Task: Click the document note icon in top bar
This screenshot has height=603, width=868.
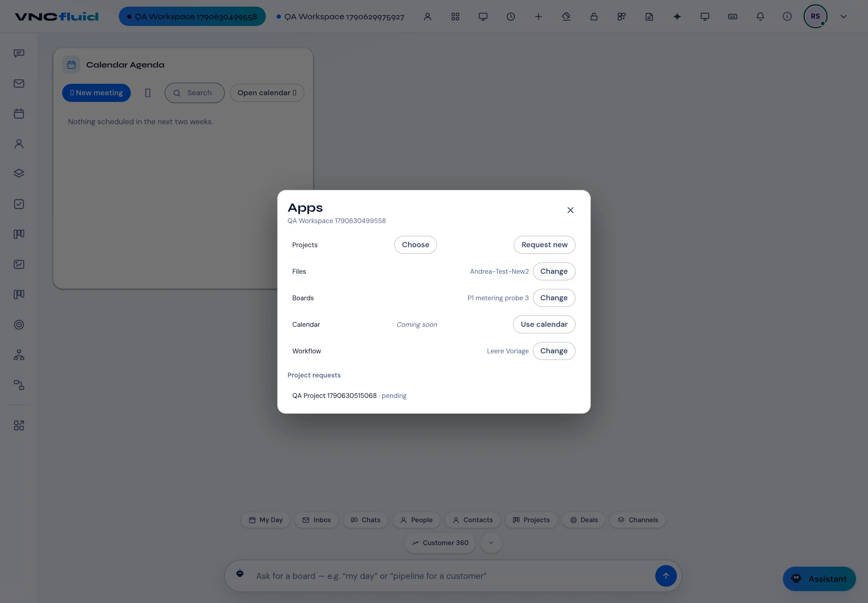Action: (x=649, y=17)
